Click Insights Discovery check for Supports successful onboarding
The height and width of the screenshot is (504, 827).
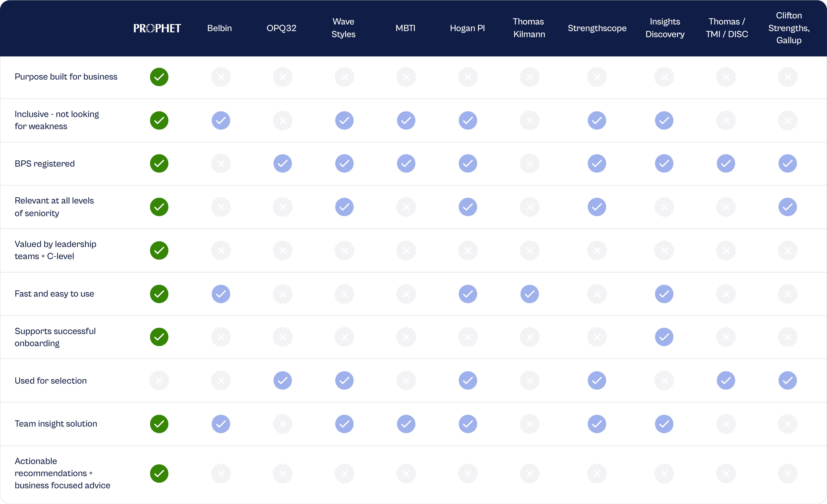664,337
